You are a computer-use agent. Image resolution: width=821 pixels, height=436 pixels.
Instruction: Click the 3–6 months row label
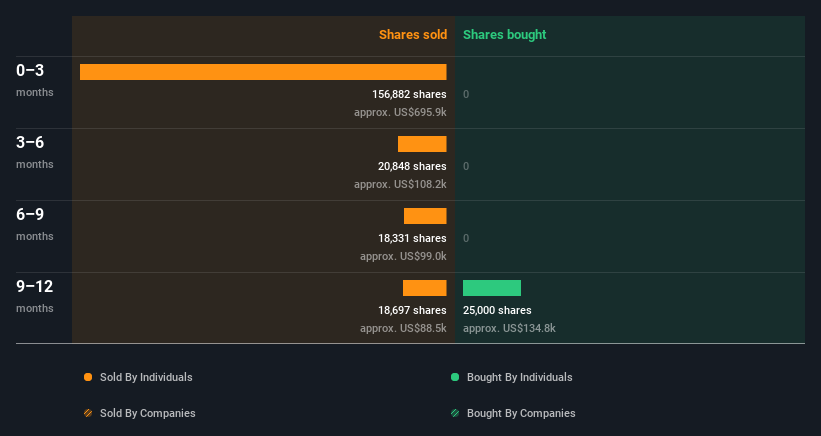35,152
